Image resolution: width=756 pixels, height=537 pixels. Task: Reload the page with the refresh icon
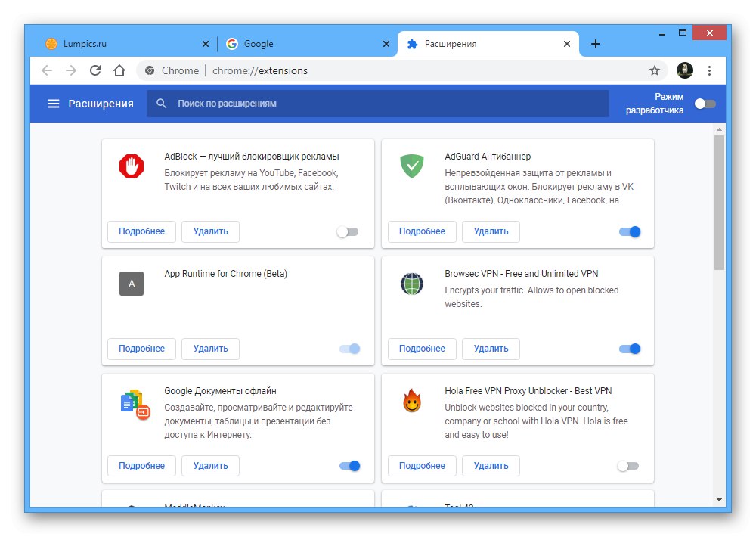pyautogui.click(x=95, y=70)
